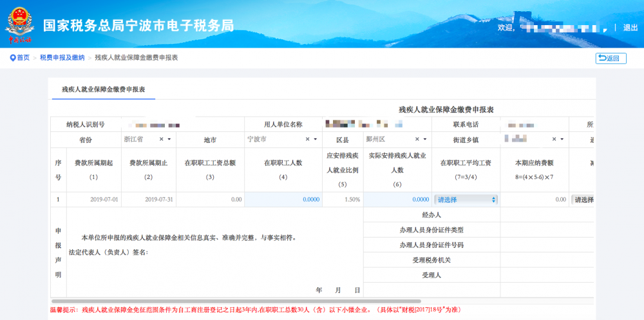Screen dimensions: 644x320
Task: Click the 退出 logout link
Action: coord(630,28)
